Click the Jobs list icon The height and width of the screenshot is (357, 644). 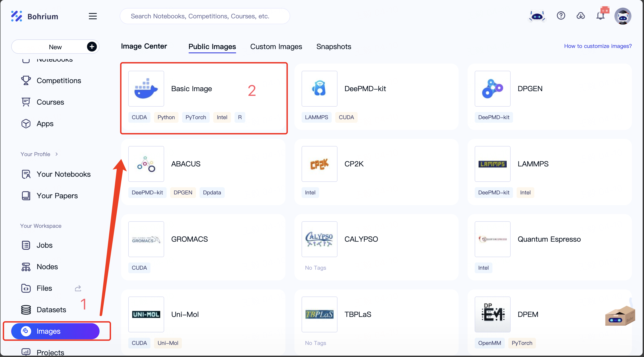[26, 245]
